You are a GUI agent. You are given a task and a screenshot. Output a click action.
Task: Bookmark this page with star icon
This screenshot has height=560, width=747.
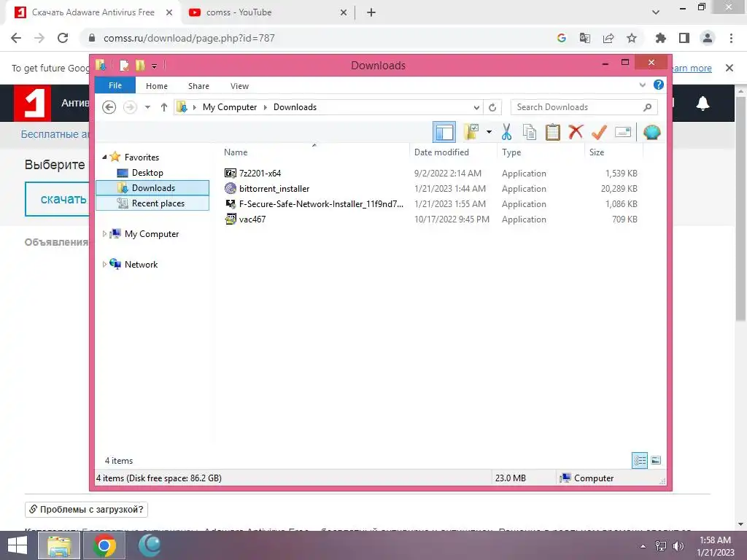point(631,38)
